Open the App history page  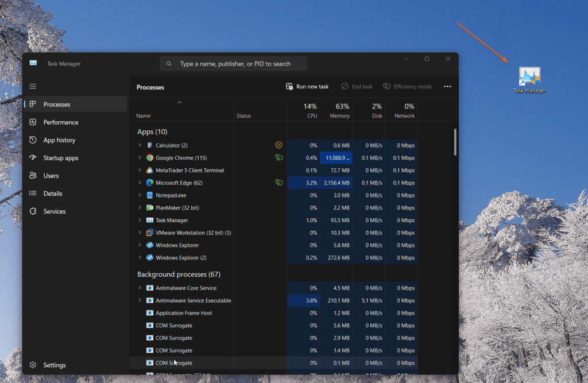tap(76, 140)
